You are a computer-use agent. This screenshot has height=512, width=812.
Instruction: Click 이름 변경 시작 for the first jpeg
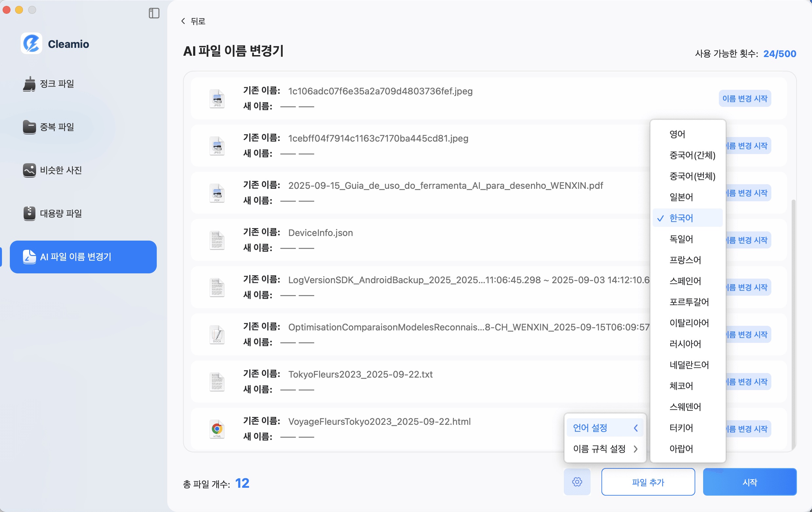pos(744,98)
